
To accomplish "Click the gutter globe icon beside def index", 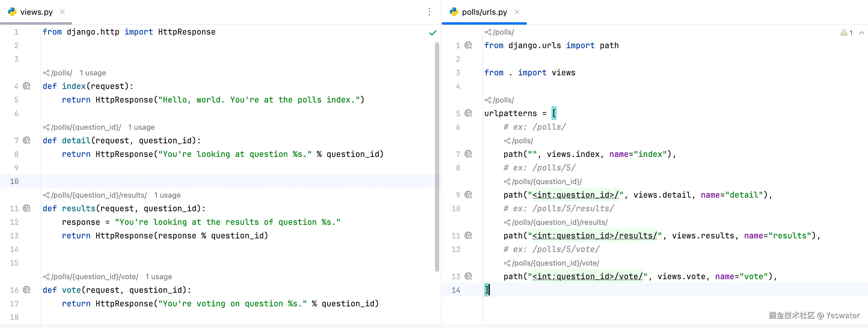I will click(27, 86).
